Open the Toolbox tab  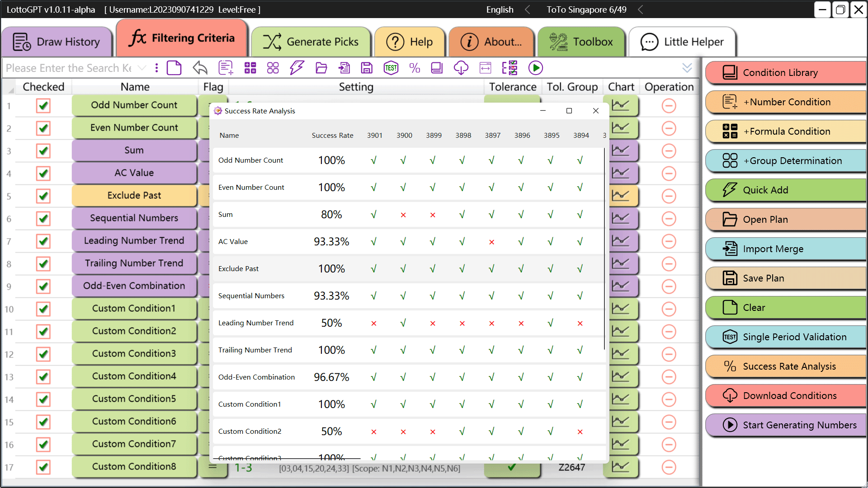[x=581, y=42]
